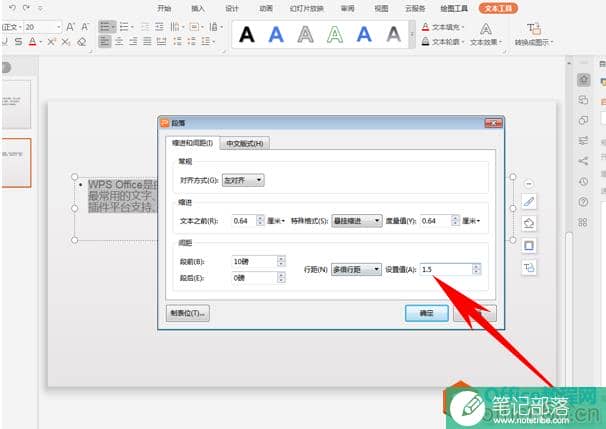
Task: Select the green outlined A WordArt style
Action: pos(335,34)
